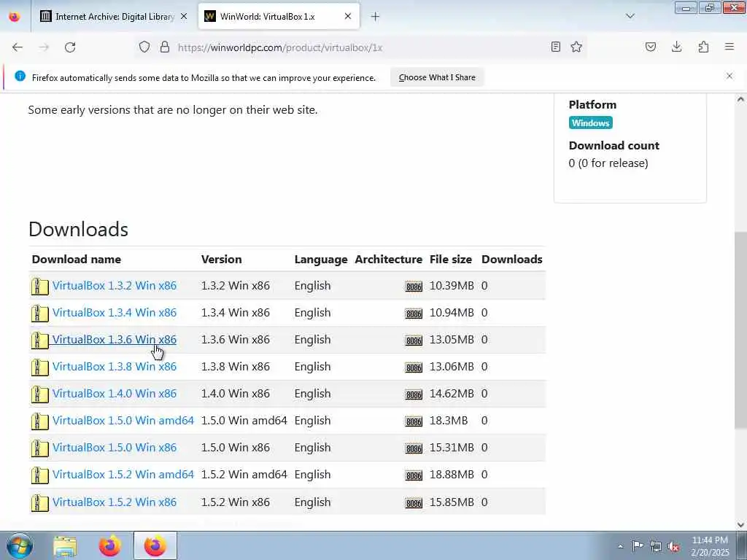Open the Firefox hamburger menu

click(x=729, y=47)
